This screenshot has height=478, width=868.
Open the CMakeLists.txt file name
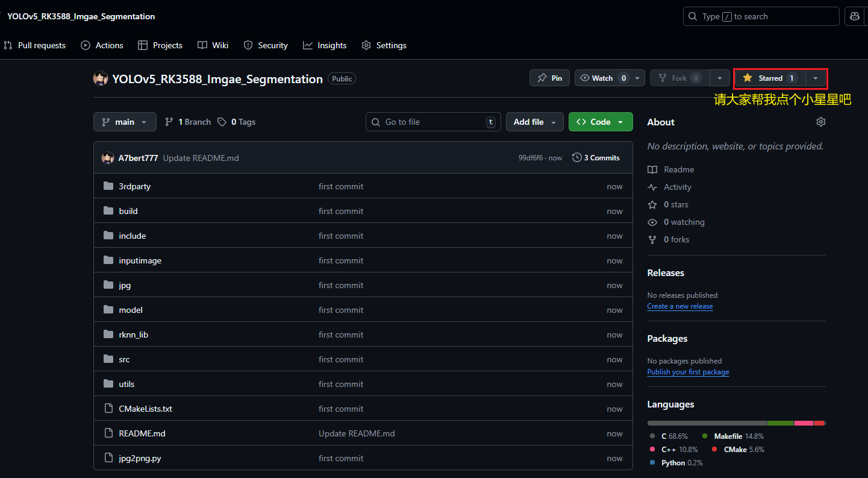pyautogui.click(x=146, y=409)
